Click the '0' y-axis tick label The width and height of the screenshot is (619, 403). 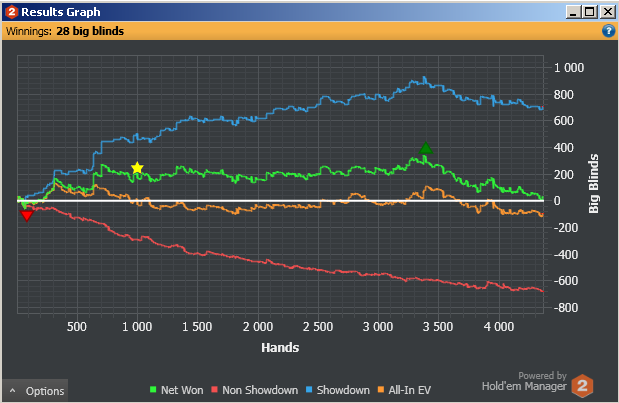[557, 201]
